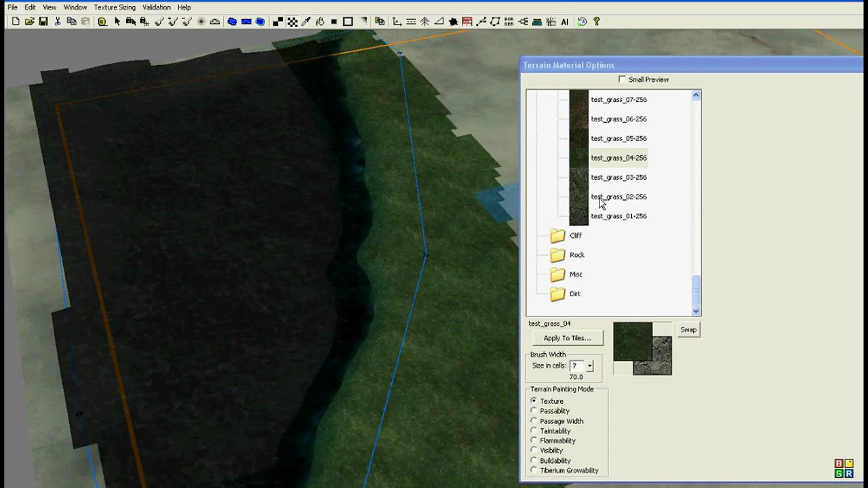Select the Taintability radio button
The width and height of the screenshot is (868, 488).
(x=534, y=430)
